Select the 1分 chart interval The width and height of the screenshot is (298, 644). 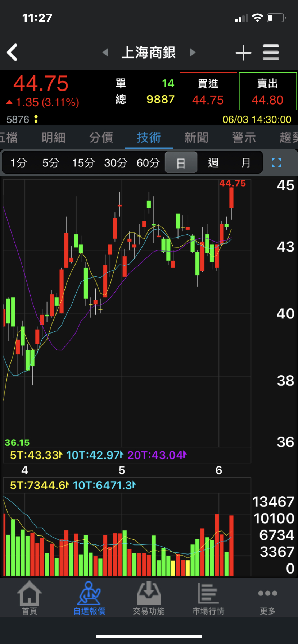[x=18, y=163]
